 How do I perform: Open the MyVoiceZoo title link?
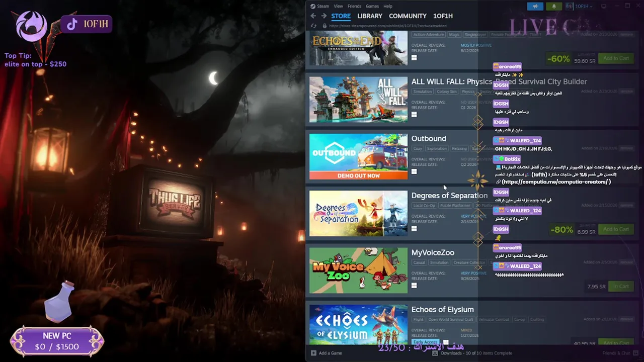[x=433, y=252]
